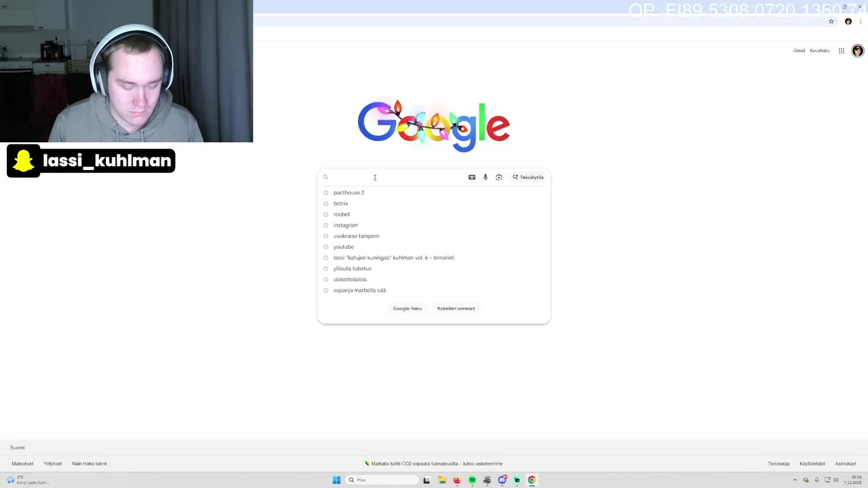Switch to Tekoälytila mode
868x488 pixels.
(x=528, y=178)
